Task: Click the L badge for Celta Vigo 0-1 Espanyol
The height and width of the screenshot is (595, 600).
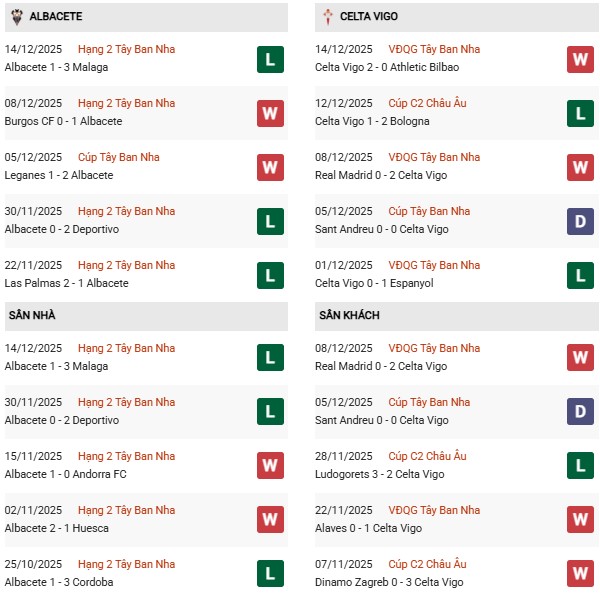Action: 580,275
